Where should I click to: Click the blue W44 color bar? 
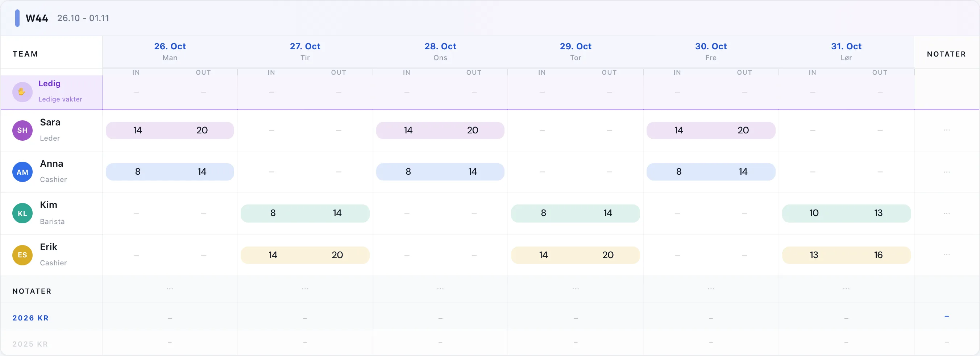point(17,18)
